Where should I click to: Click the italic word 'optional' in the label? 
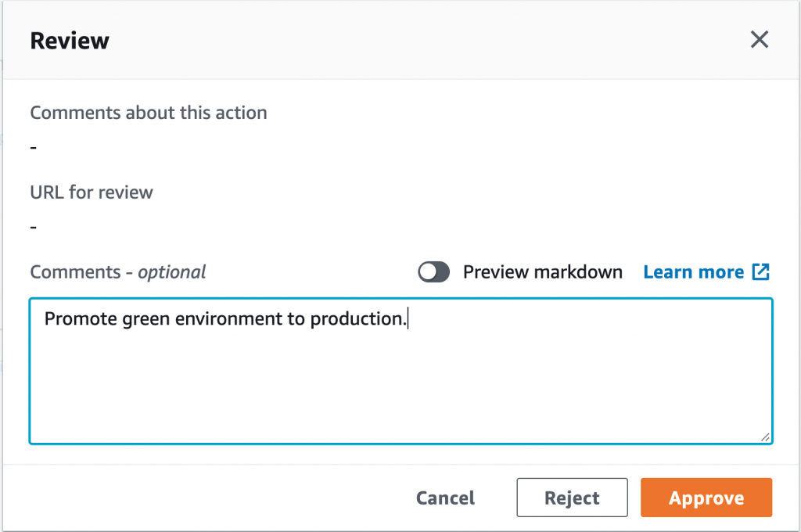click(172, 272)
